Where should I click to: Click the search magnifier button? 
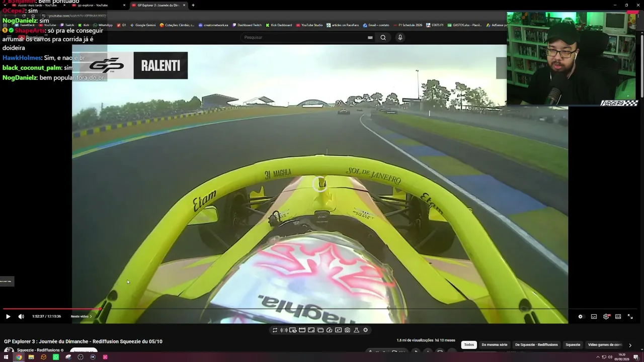click(x=383, y=37)
